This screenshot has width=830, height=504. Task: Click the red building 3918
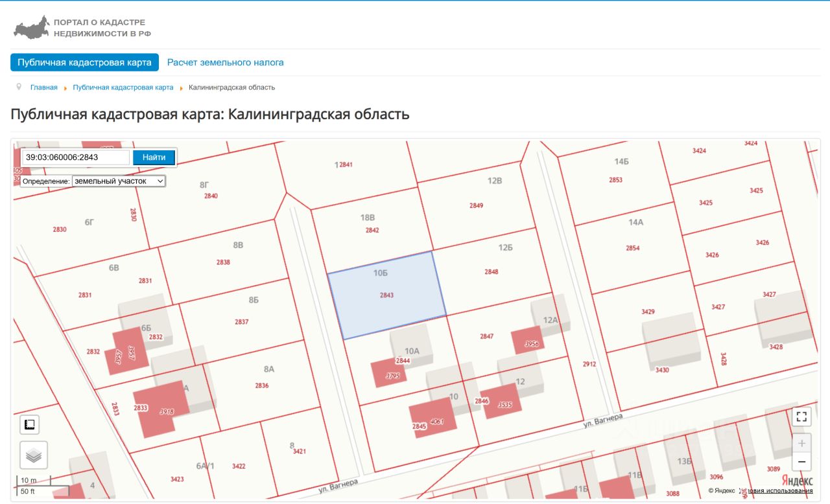click(161, 408)
